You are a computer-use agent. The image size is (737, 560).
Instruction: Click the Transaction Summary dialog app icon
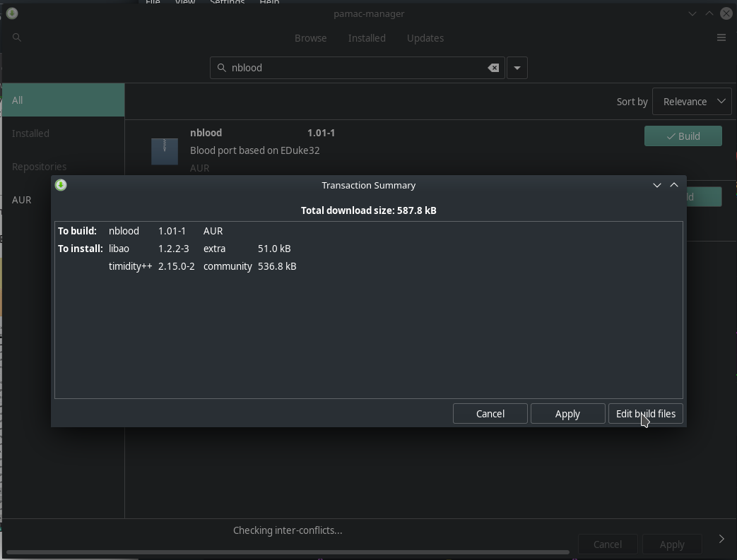tap(61, 185)
